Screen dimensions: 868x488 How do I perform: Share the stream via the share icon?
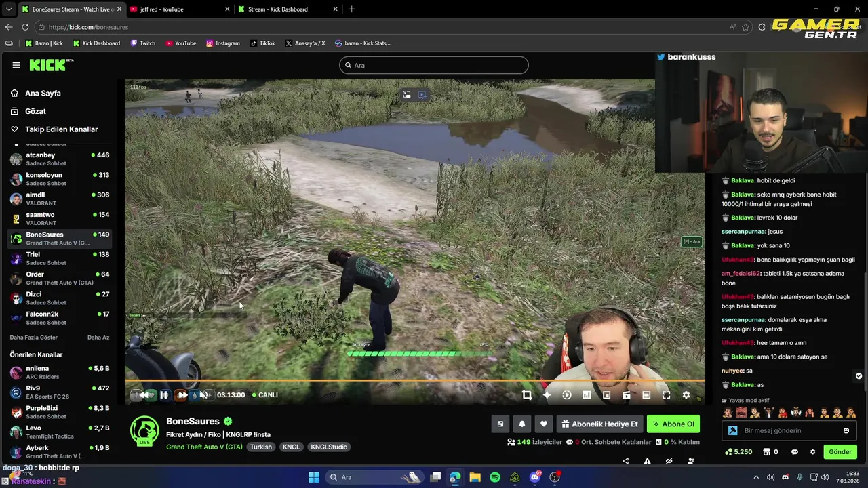625,461
